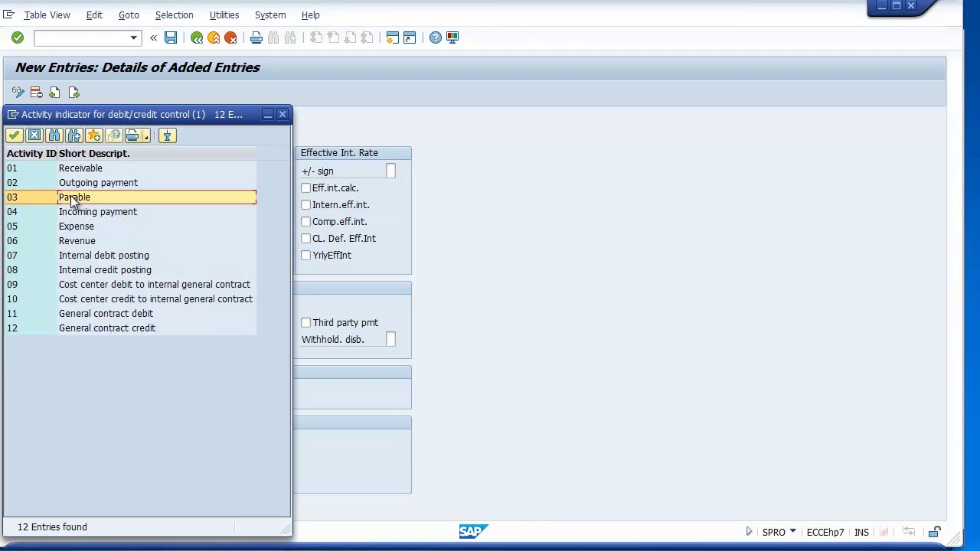Click the Generate Shortcut icon

pyautogui.click(x=410, y=37)
